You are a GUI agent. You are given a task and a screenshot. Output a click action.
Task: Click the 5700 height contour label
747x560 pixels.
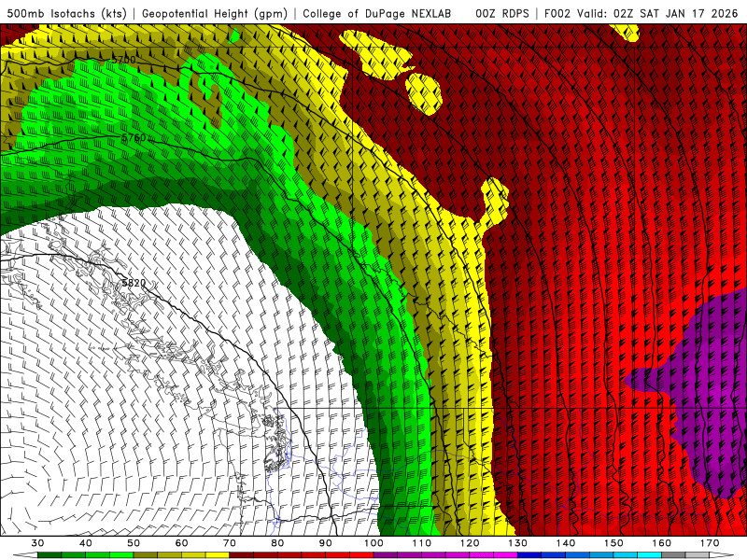coord(124,60)
